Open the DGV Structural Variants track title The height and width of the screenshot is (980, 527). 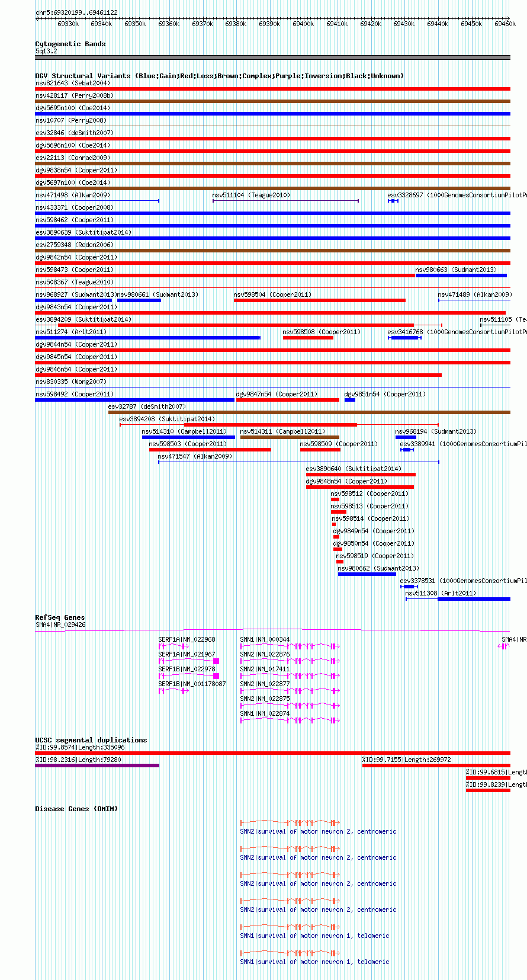coord(219,76)
